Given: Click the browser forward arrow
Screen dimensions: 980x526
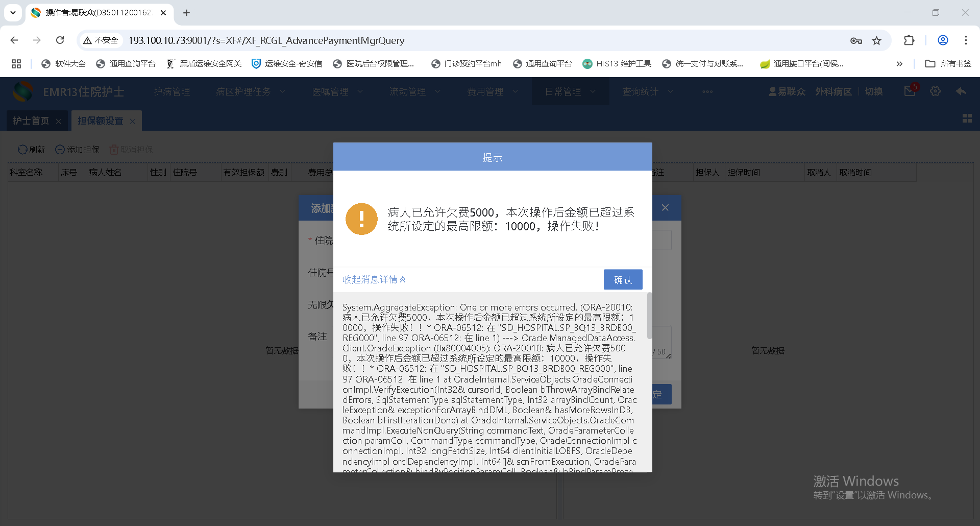Looking at the screenshot, I should (37, 40).
